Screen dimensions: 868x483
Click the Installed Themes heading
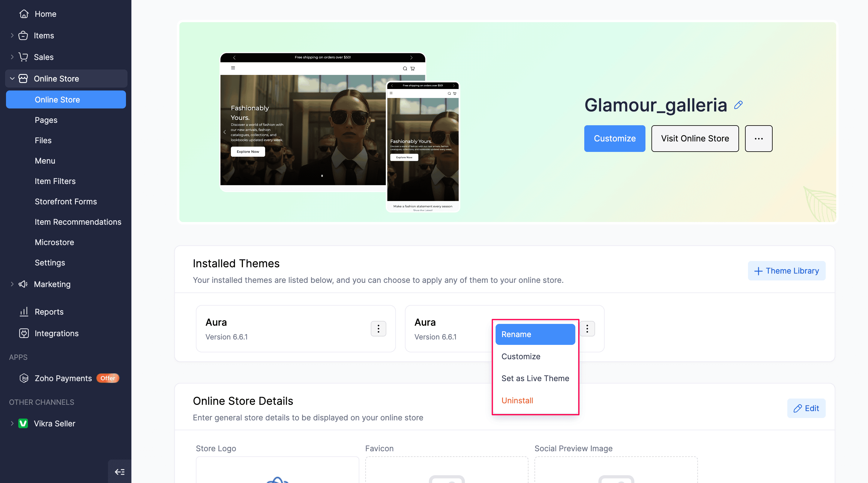pos(236,263)
